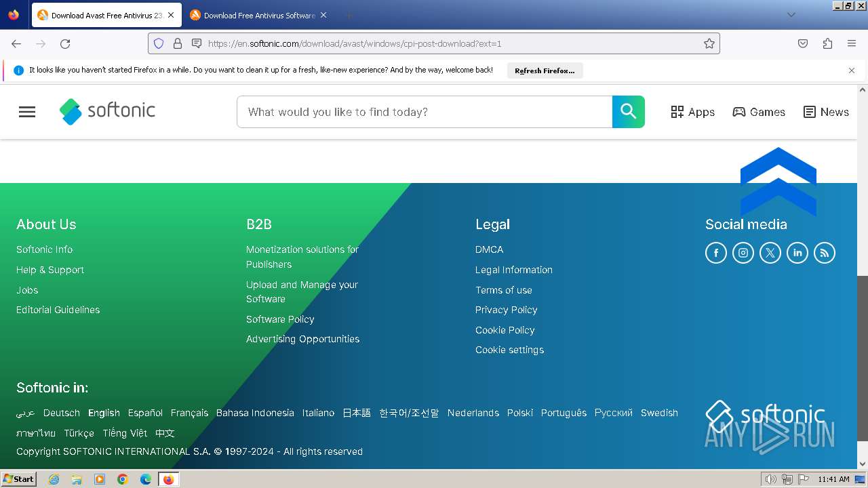Open the News section in the header
This screenshot has width=868, height=488.
click(826, 112)
